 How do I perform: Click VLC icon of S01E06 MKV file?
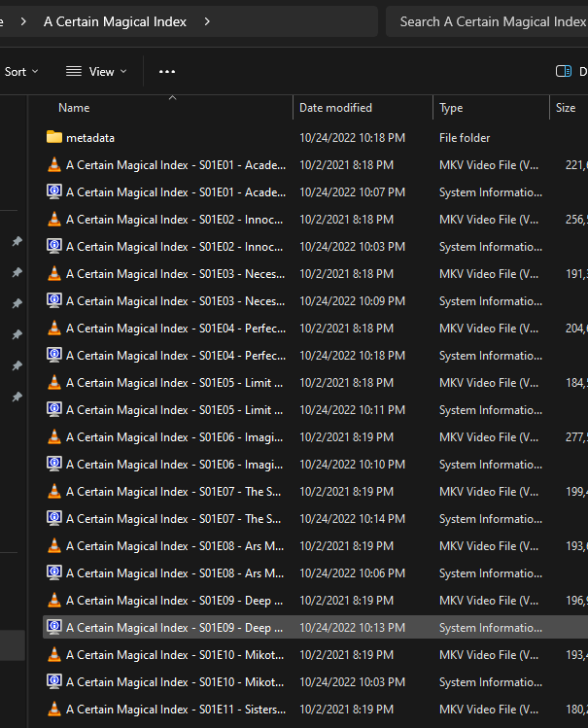54,437
